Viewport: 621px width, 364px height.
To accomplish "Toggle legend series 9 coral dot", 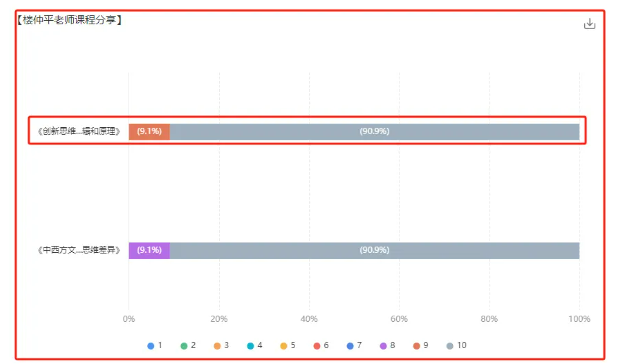I will pyautogui.click(x=417, y=346).
